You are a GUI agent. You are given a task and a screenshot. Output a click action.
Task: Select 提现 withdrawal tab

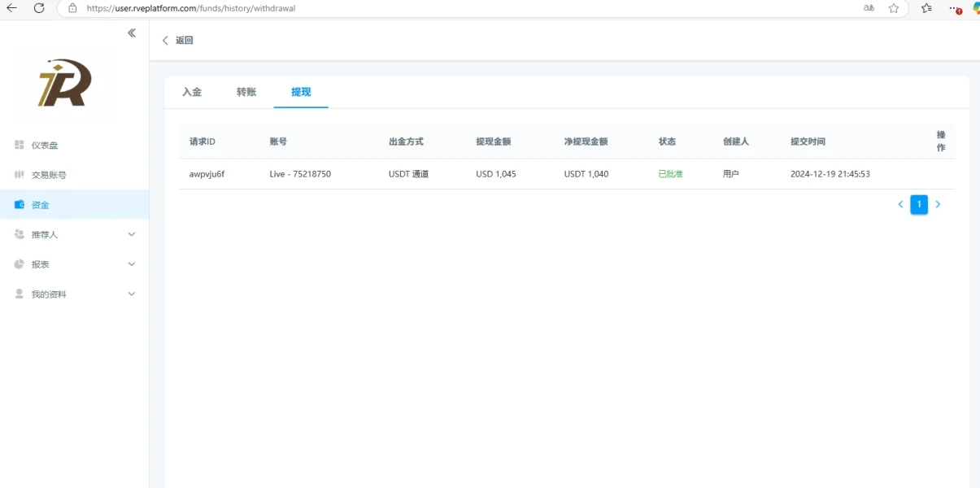[x=301, y=92]
